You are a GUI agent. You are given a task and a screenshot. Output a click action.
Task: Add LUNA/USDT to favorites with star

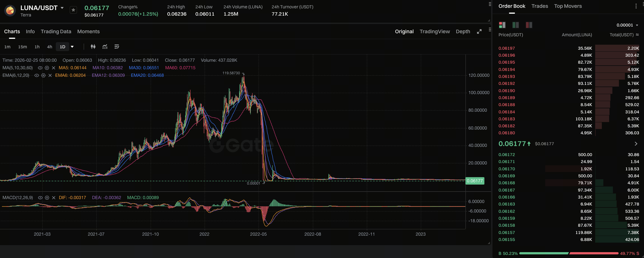73,10
